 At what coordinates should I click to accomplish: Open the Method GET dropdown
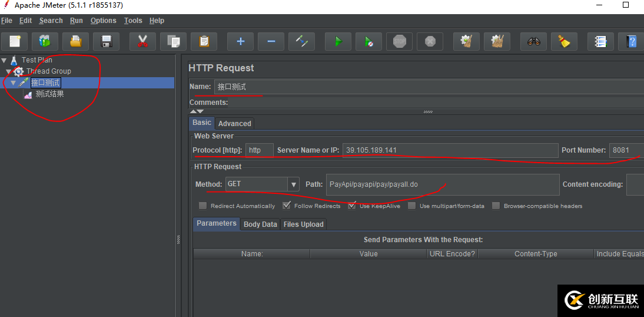point(293,184)
